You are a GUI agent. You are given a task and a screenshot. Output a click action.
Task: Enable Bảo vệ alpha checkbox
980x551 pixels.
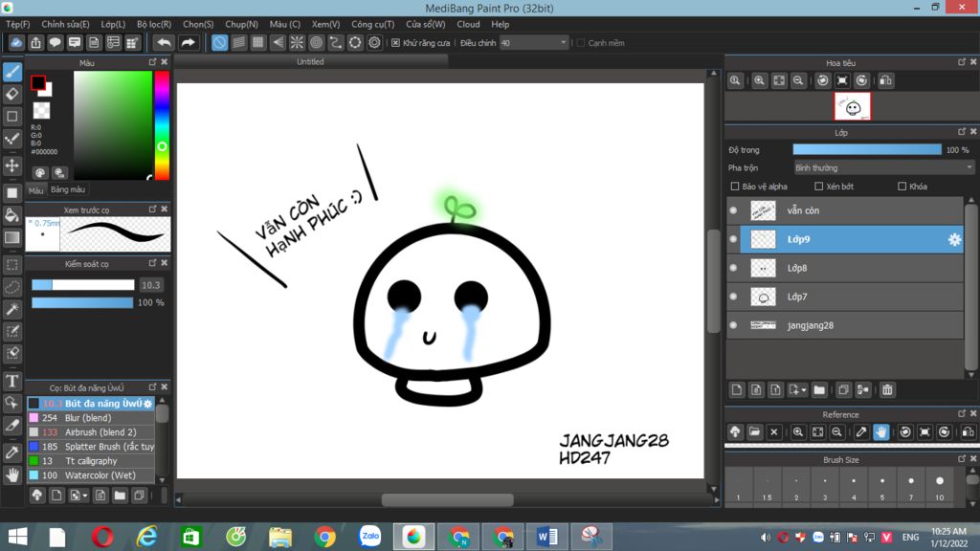tap(735, 187)
